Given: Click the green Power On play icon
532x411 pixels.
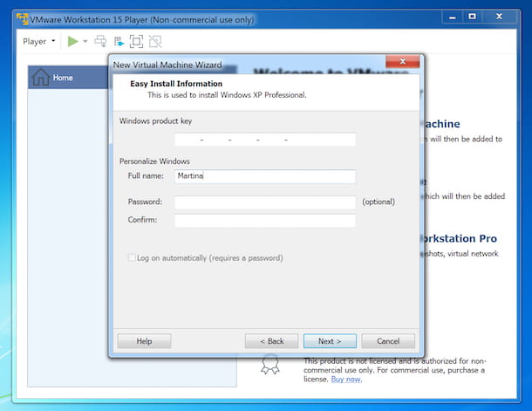Looking at the screenshot, I should (72, 41).
